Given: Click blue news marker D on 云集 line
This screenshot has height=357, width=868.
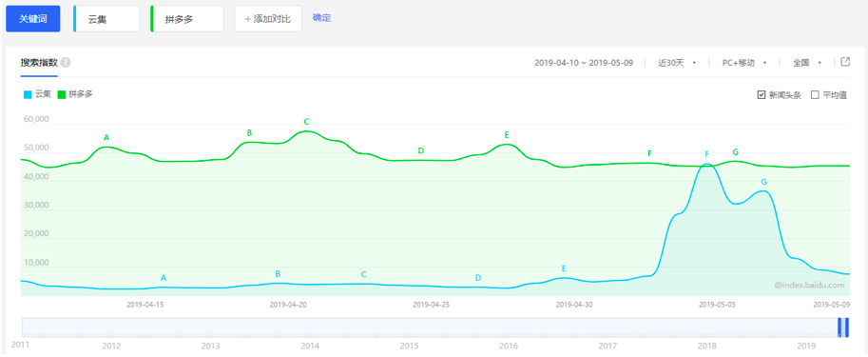Looking at the screenshot, I should [x=478, y=278].
